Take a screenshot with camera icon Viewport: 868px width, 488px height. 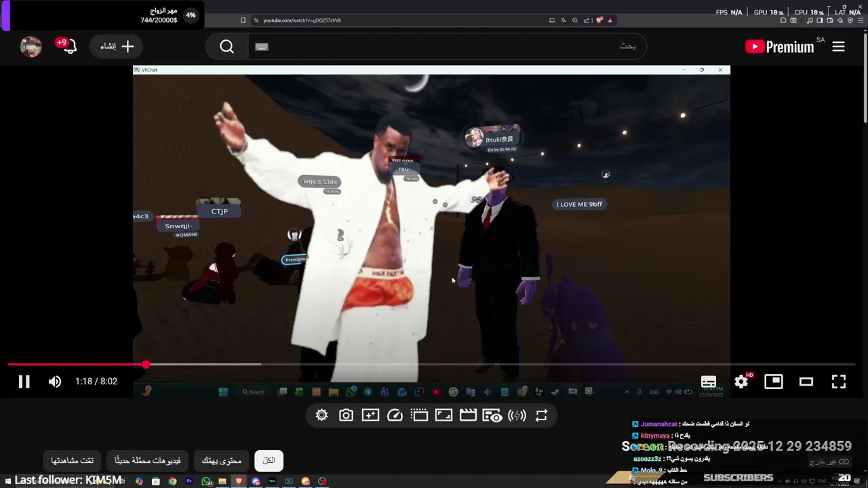pos(346,415)
